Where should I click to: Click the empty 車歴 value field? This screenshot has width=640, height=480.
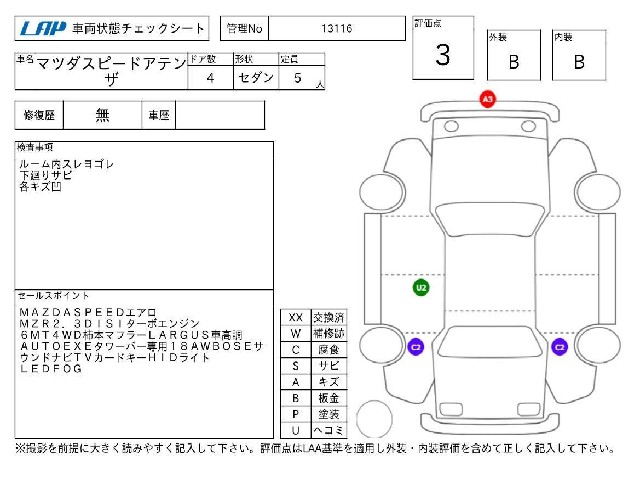(x=220, y=116)
